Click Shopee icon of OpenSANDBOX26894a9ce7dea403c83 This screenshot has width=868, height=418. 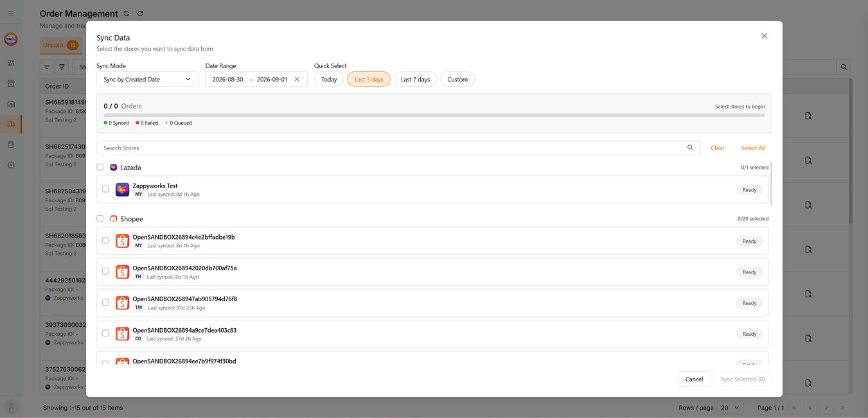[122, 334]
